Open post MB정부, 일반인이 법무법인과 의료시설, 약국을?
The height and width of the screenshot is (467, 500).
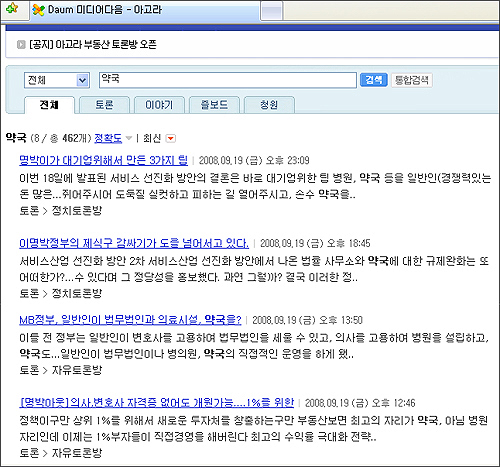click(x=130, y=320)
